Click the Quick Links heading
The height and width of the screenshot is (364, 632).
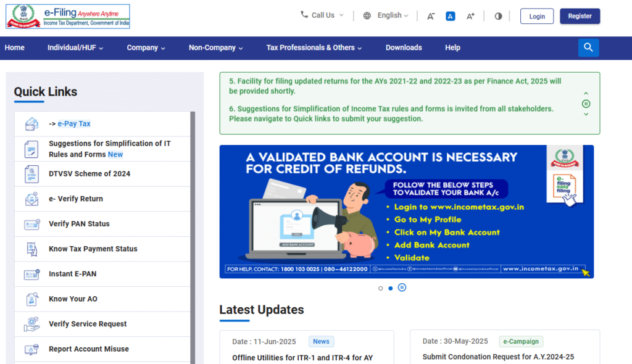click(46, 91)
